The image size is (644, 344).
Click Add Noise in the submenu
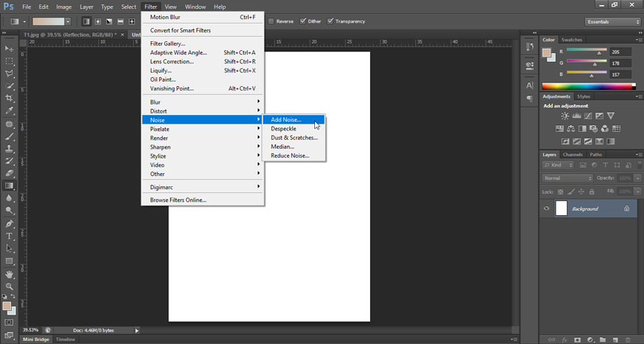coord(286,119)
